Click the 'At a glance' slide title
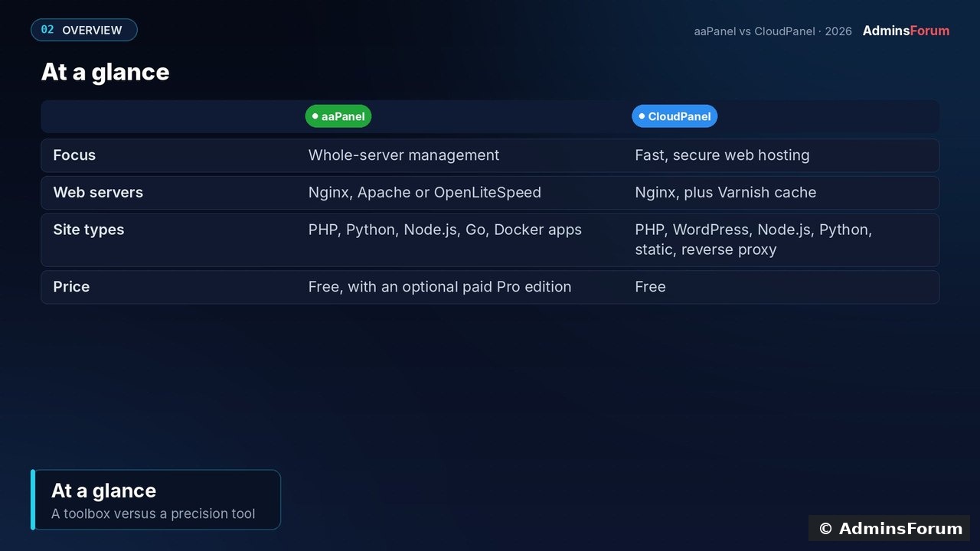Screen dimensions: 980x551 pos(105,72)
